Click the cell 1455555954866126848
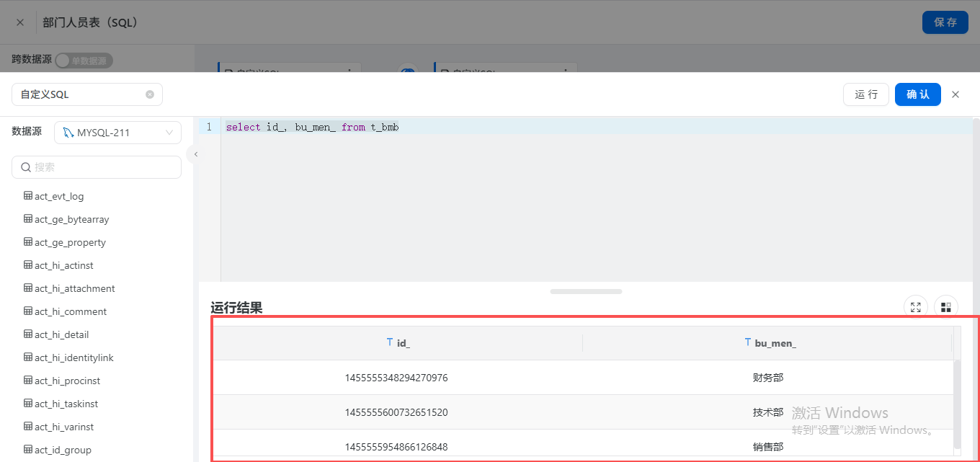Image resolution: width=980 pixels, height=462 pixels. pyautogui.click(x=396, y=447)
